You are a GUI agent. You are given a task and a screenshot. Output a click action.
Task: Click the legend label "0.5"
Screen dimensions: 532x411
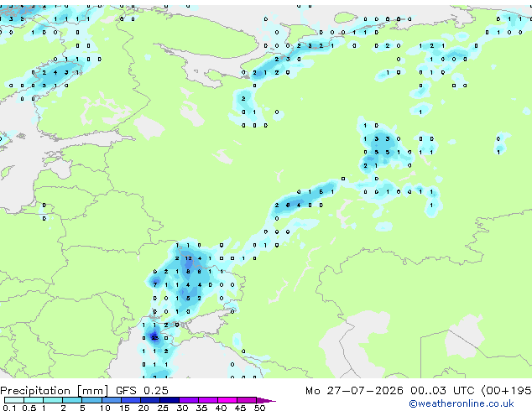29,408
